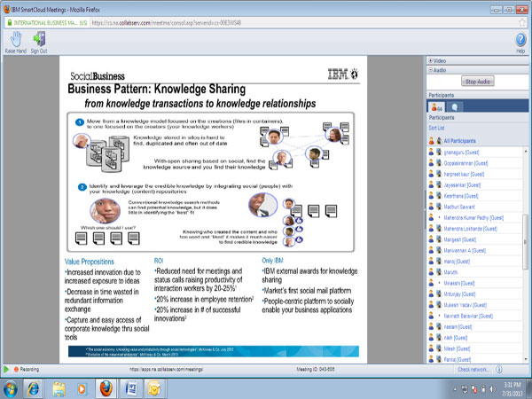
Task: Click the Firefox taskbar button
Action: point(106,388)
